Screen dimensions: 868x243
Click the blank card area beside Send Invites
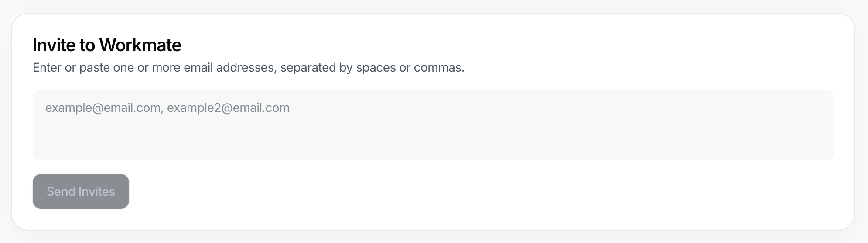tap(480, 191)
